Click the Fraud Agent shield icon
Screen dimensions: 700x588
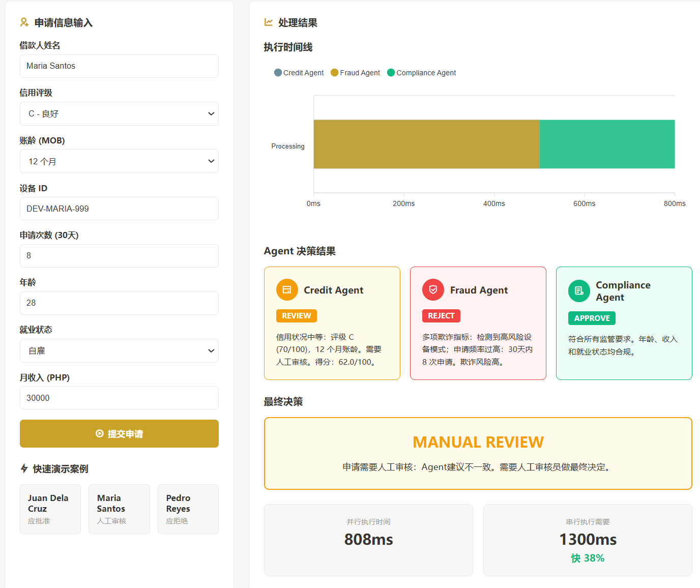click(x=433, y=289)
